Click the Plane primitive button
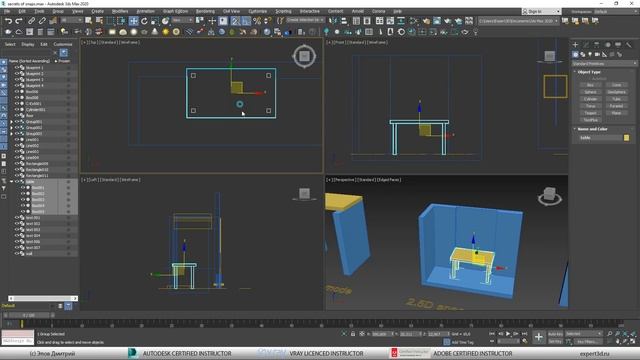This screenshot has height=360, width=640. (617, 113)
